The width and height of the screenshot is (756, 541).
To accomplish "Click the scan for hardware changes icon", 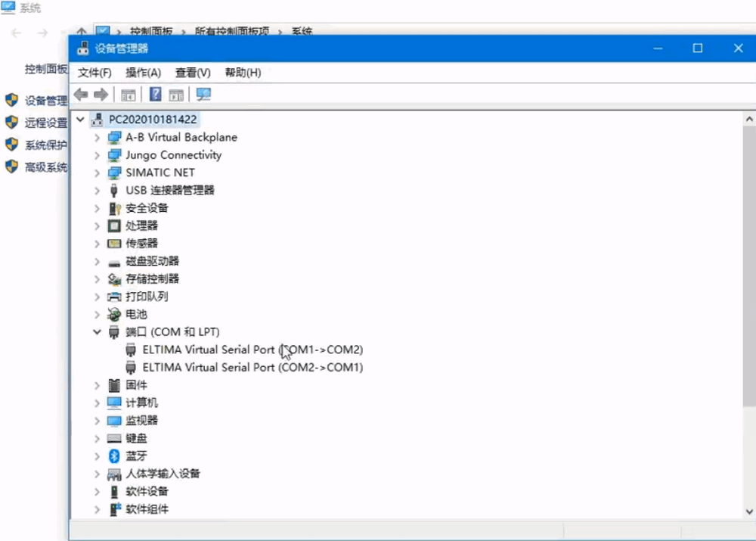I will pos(203,95).
